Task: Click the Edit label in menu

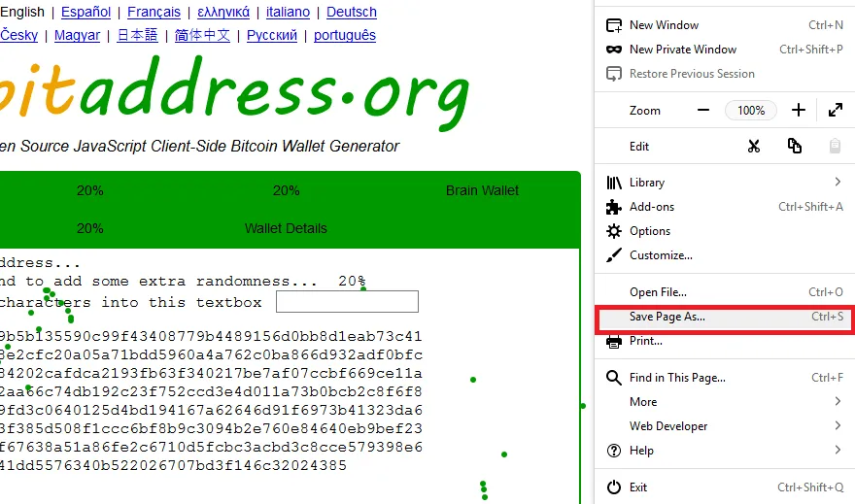Action: (639, 147)
